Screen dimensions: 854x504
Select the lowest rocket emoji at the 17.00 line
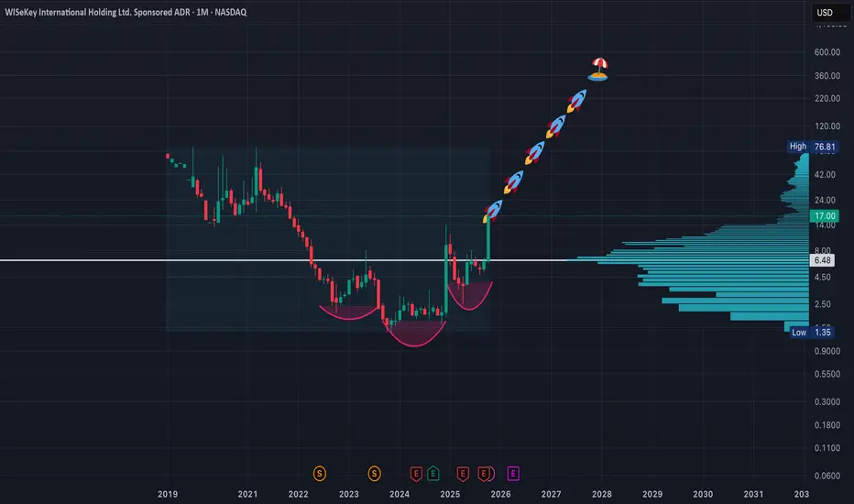click(492, 212)
